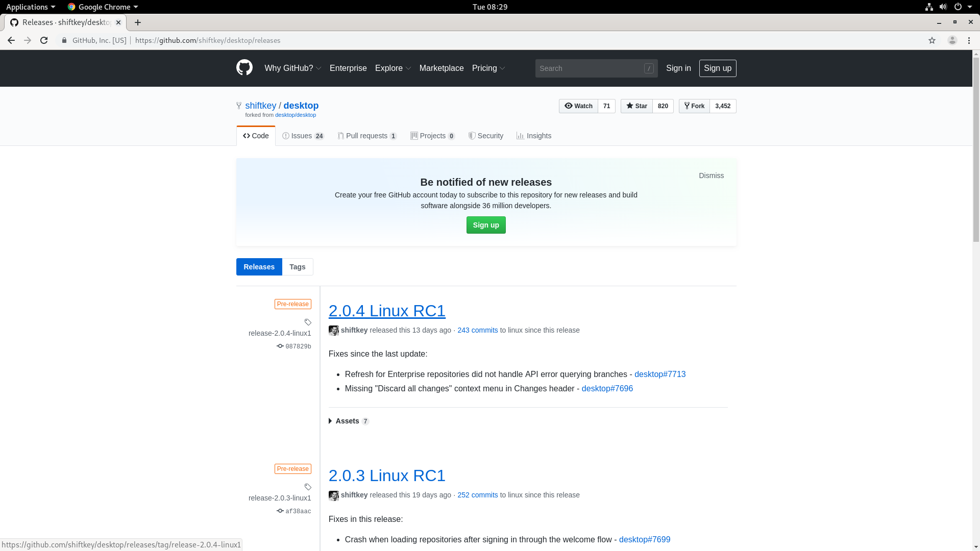Open shiftkey's avatar on the 2.0.3 release

(333, 495)
